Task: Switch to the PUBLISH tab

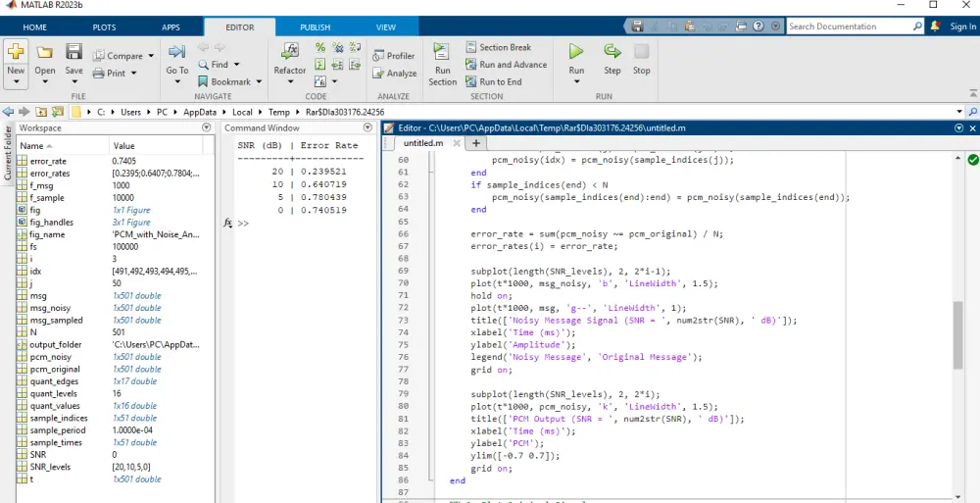Action: [315, 27]
